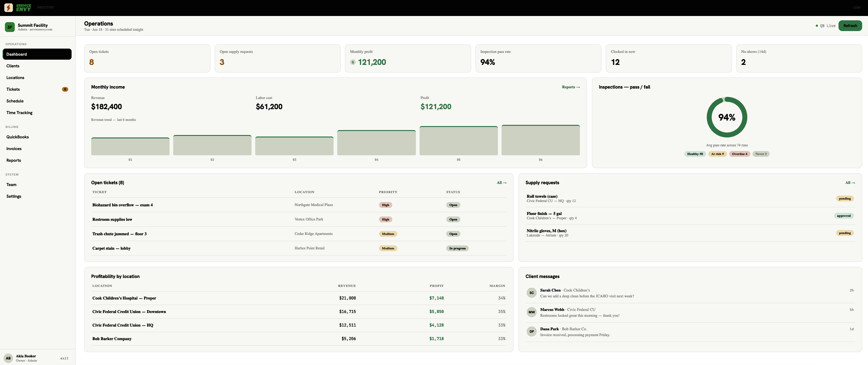Click the Service Envy lightning logo icon

pyautogui.click(x=8, y=7)
